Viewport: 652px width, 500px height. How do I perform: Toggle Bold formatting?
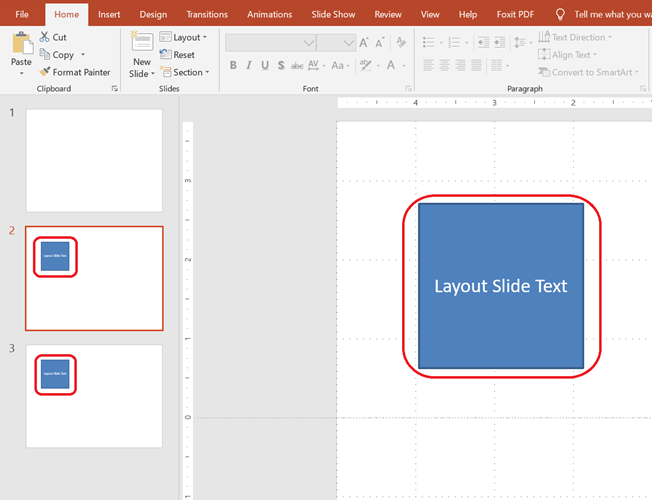(233, 65)
